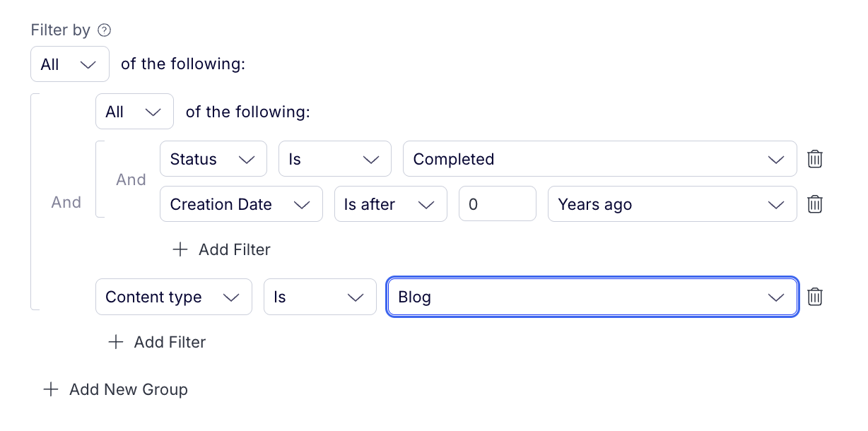The height and width of the screenshot is (431, 868).
Task: Click Add New Group text
Action: [129, 389]
